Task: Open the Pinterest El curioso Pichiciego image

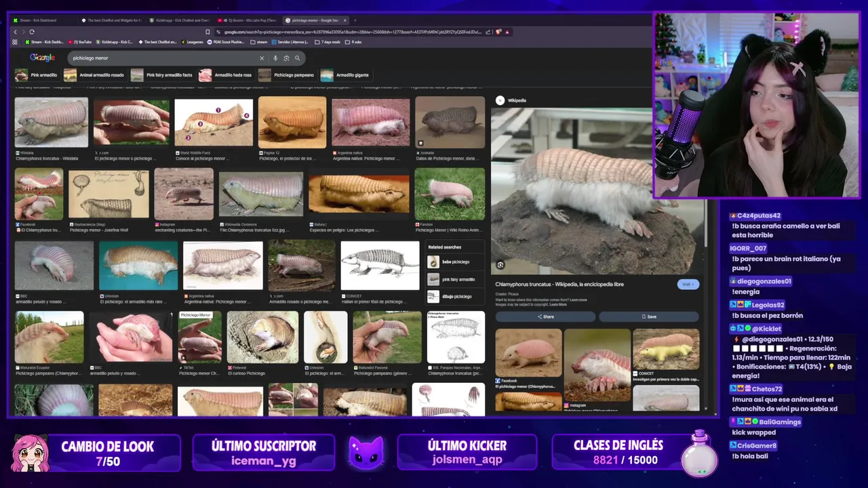Action: click(262, 338)
